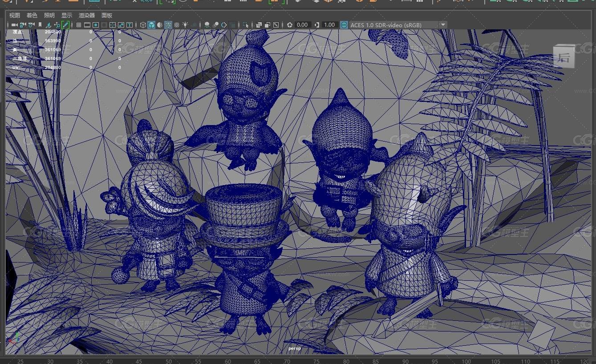This screenshot has width=596, height=364.
Task: Click the exposure value field 0.00
Action: tap(302, 25)
